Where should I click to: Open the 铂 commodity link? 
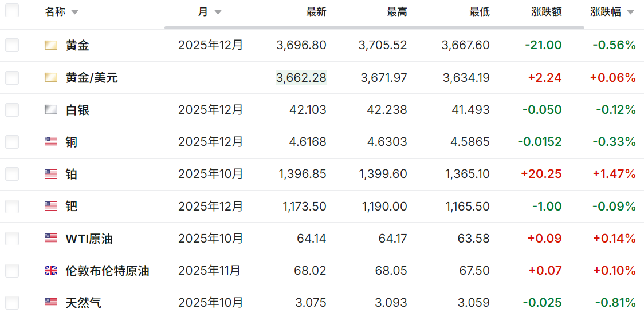pyautogui.click(x=72, y=174)
